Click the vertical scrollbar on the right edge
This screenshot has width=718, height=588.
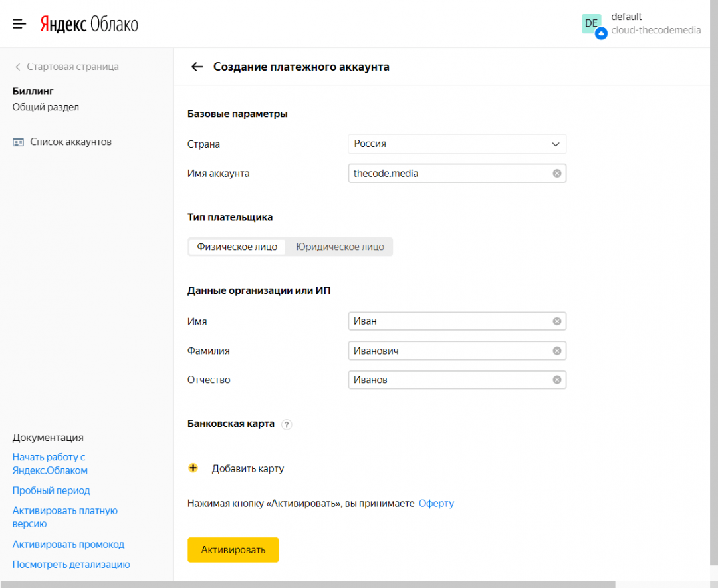coord(714,283)
